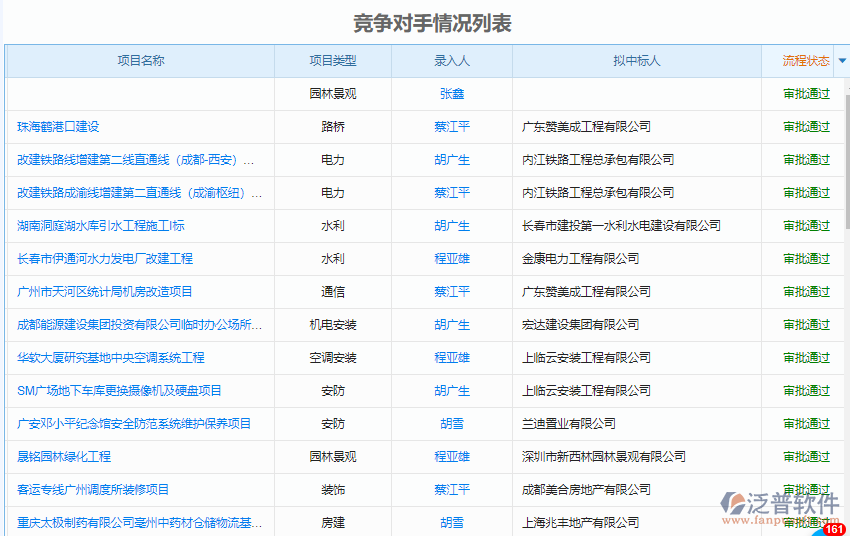Click 程亚雄 in the 华软大厦 row

(452, 358)
